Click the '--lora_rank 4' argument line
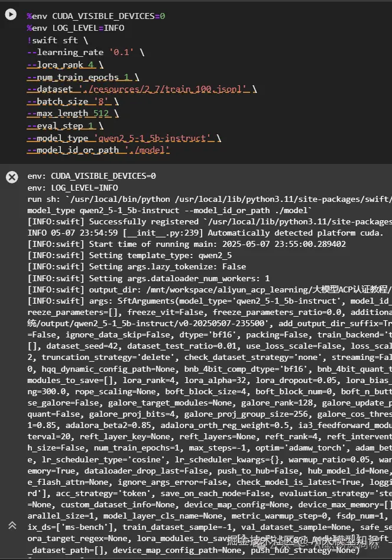 point(65,65)
